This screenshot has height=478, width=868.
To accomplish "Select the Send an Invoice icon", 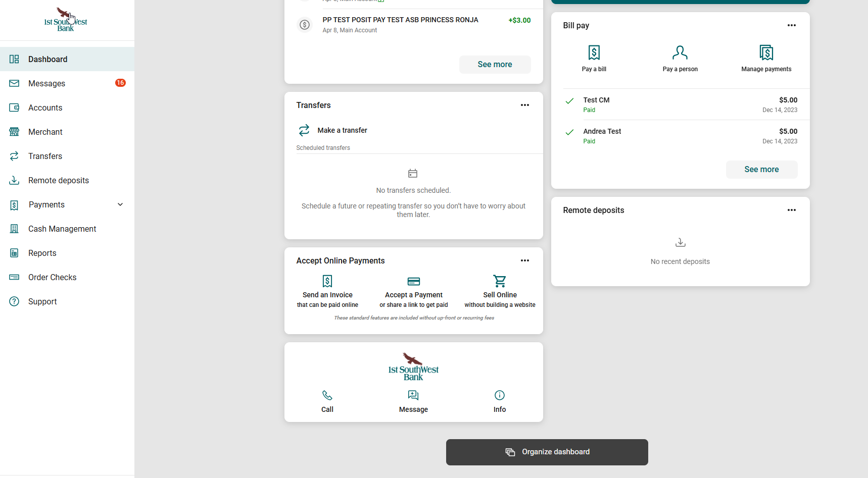I will pyautogui.click(x=327, y=281).
